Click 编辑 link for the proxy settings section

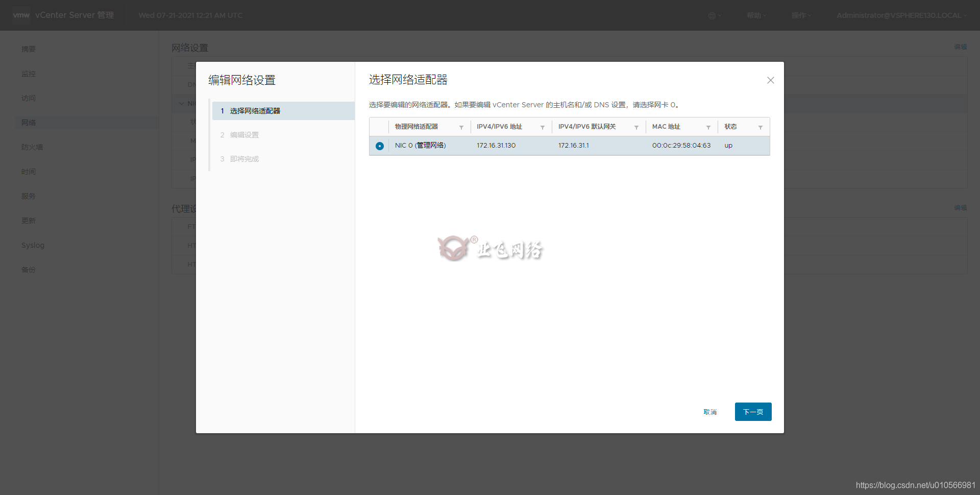click(x=961, y=208)
